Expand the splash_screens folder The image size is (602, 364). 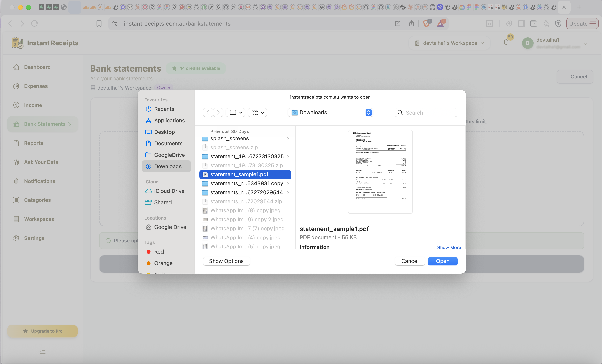(x=287, y=138)
